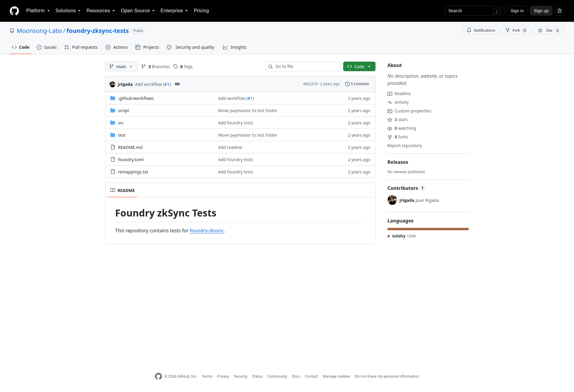This screenshot has height=392, width=574.
Task: Expand the Open Source menu
Action: click(138, 11)
